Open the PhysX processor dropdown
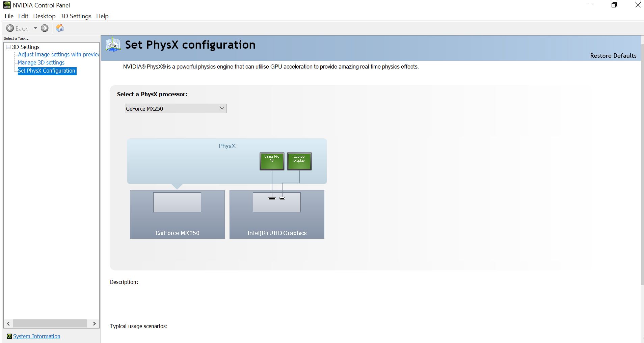The width and height of the screenshot is (644, 343). click(176, 108)
